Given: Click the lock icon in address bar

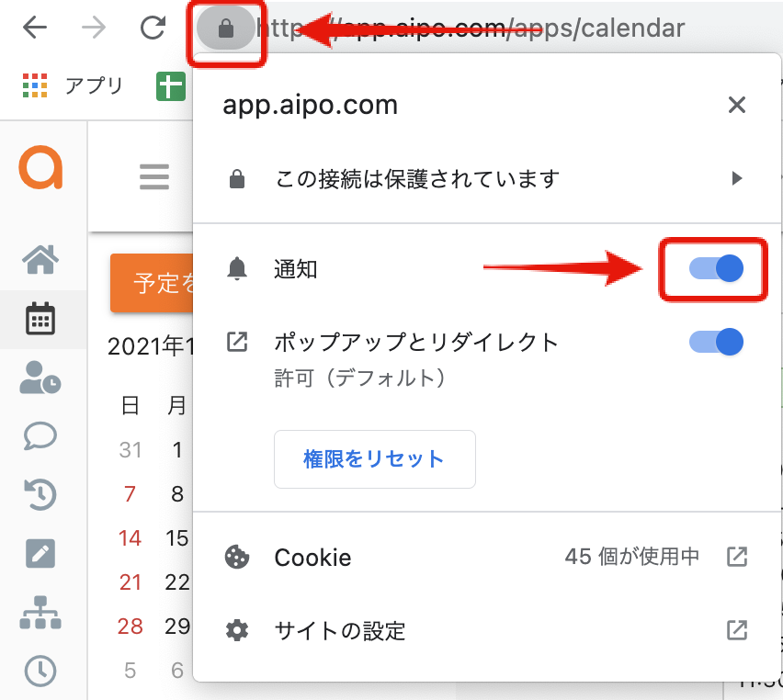Looking at the screenshot, I should (x=226, y=28).
